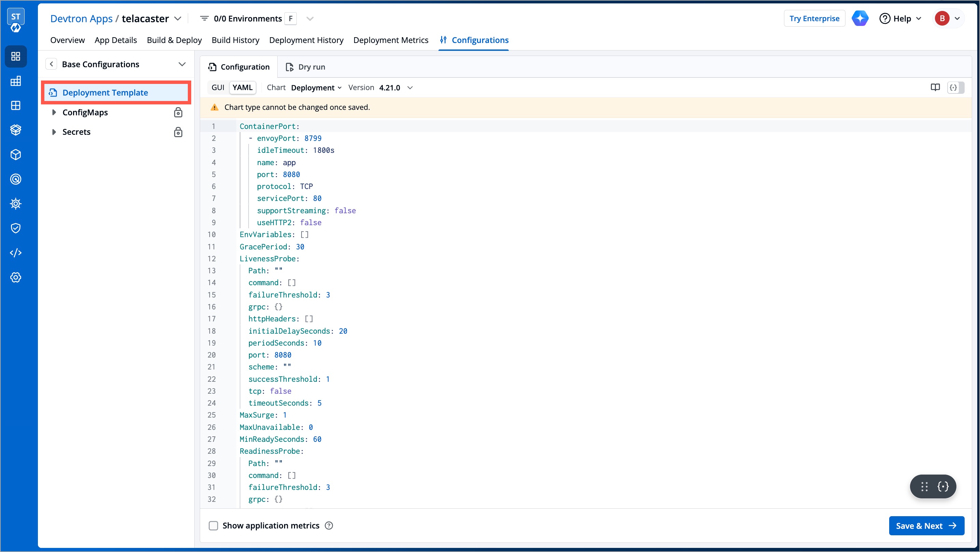Open Global Configurations gear at sidebar bottom
The width and height of the screenshot is (980, 552).
(x=16, y=277)
